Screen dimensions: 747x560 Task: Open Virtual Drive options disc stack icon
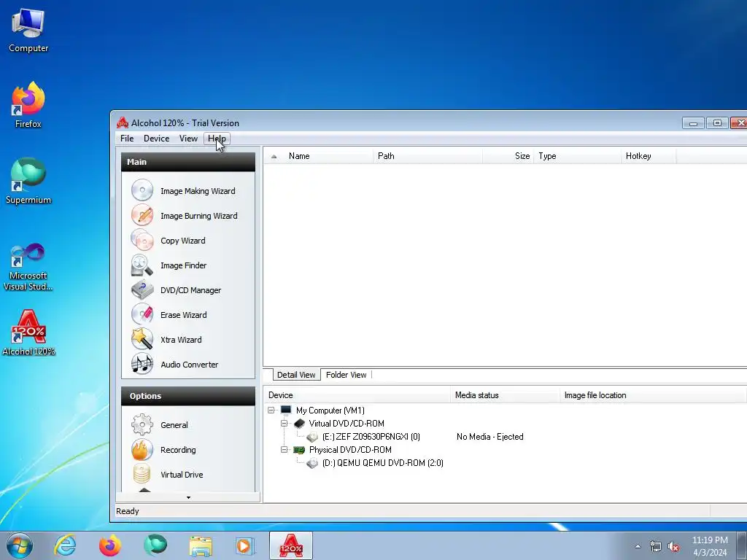(x=142, y=474)
